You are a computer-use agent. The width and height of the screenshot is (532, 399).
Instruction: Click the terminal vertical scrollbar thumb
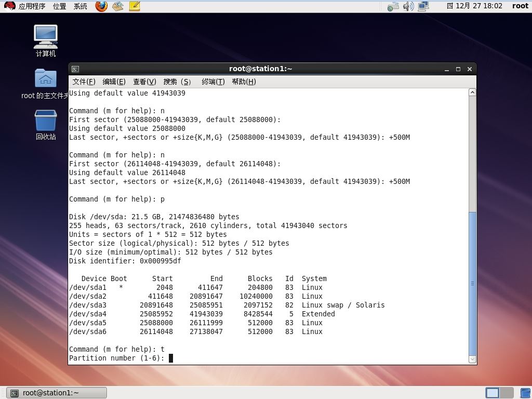tap(472, 284)
